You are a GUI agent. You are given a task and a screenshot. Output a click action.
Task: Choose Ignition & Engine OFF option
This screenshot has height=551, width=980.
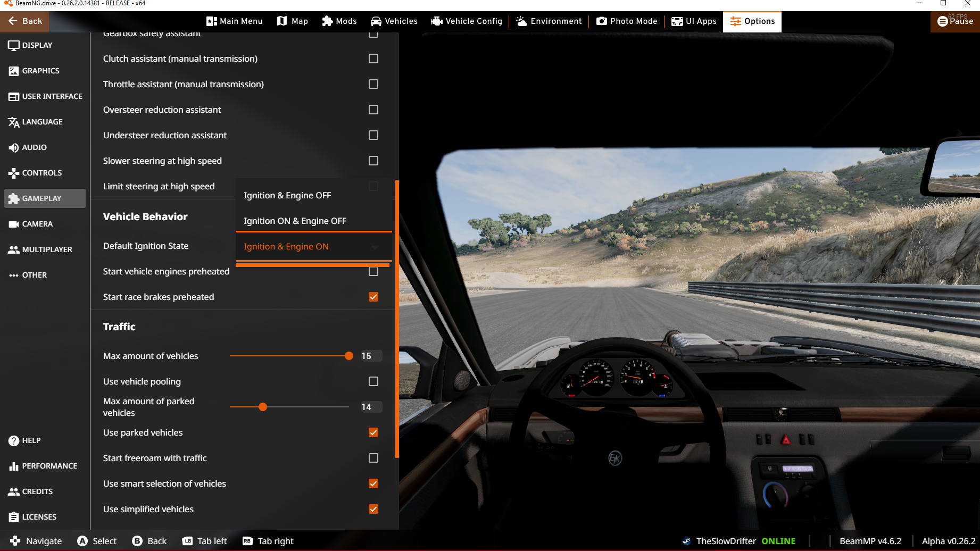pyautogui.click(x=314, y=195)
